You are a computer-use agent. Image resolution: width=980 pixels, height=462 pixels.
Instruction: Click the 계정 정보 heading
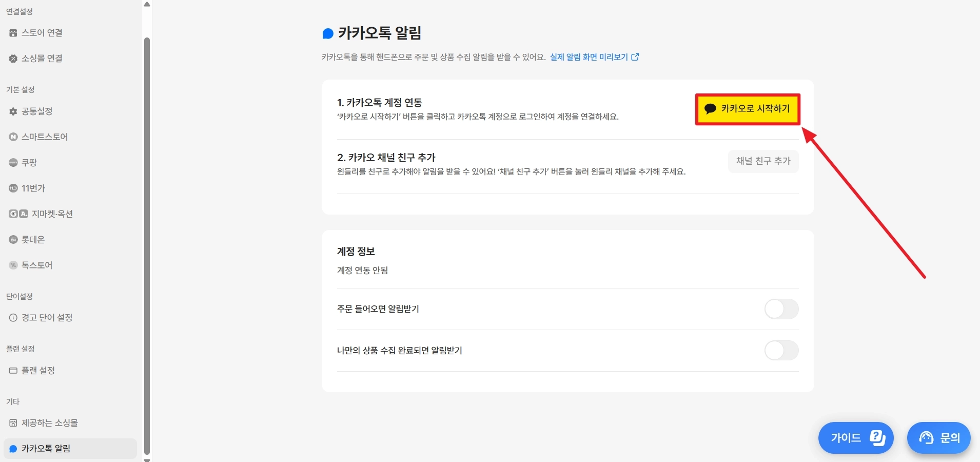pos(356,252)
